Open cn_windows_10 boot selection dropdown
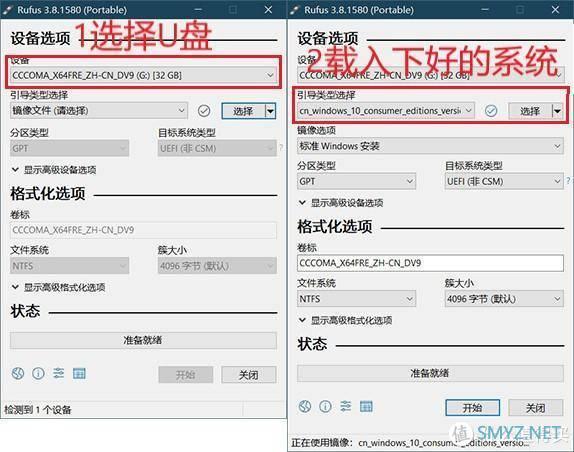 [x=386, y=111]
